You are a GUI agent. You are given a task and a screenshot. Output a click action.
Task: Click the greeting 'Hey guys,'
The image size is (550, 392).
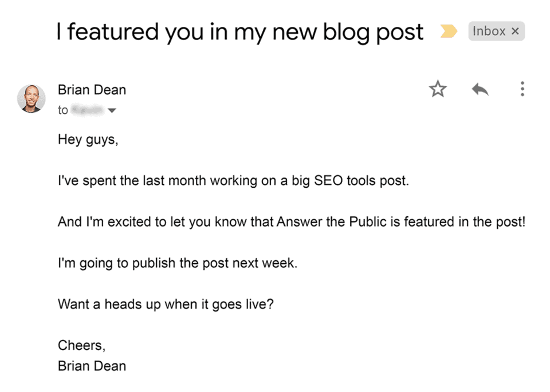coord(88,139)
